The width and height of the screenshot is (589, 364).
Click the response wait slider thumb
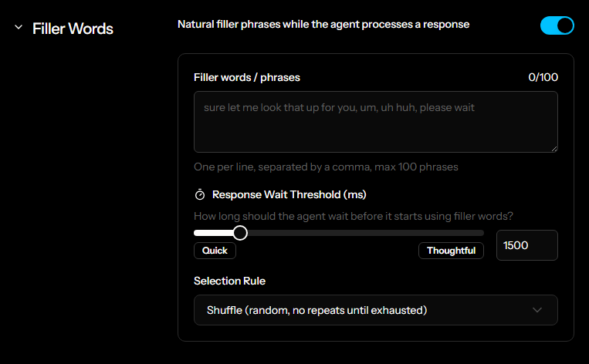(240, 233)
